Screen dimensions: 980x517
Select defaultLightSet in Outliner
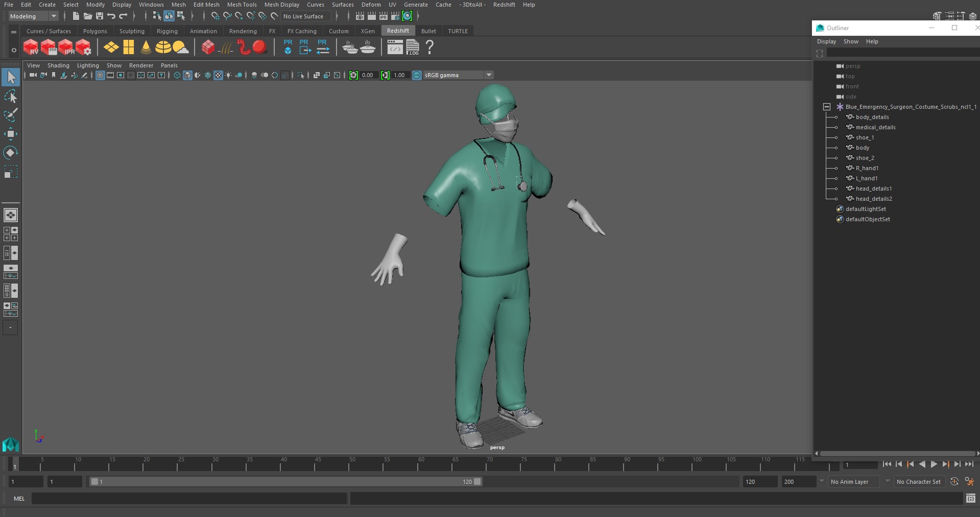coord(866,209)
